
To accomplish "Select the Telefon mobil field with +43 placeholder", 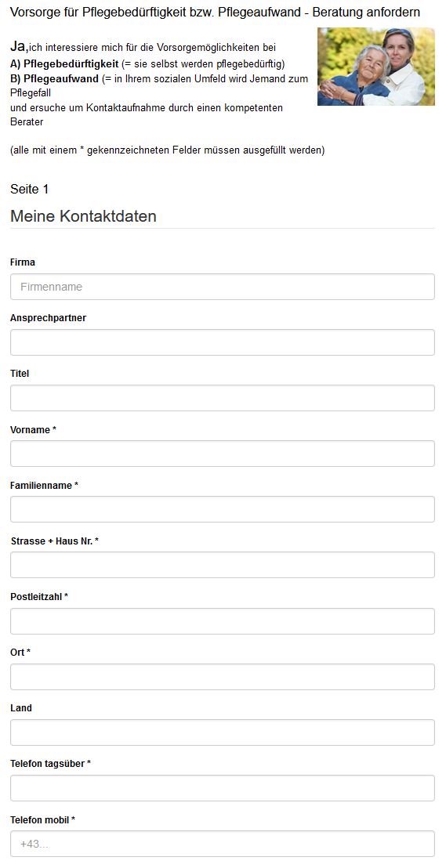I will click(222, 844).
